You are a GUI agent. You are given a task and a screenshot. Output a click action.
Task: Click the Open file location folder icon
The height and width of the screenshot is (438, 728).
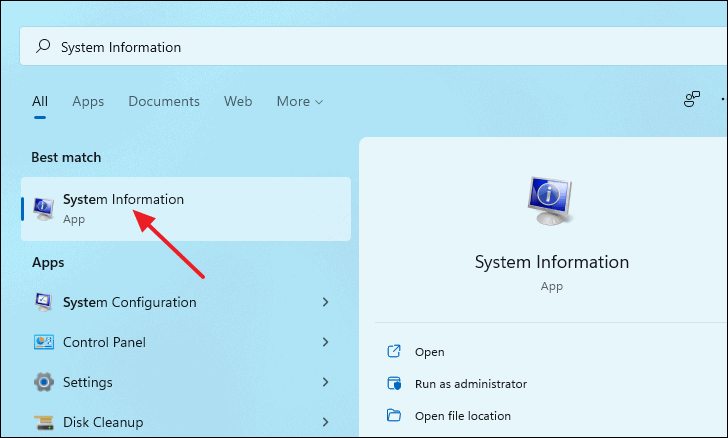click(x=394, y=415)
